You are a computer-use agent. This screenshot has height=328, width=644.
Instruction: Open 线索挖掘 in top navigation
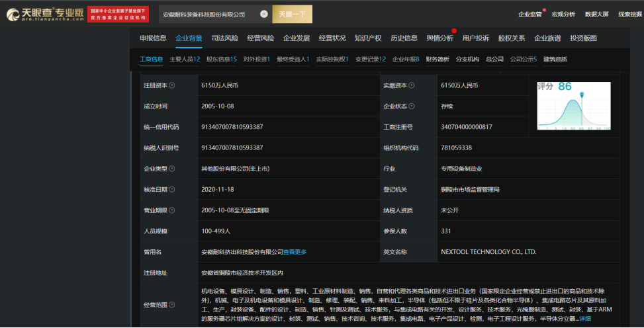pyautogui.click(x=630, y=15)
